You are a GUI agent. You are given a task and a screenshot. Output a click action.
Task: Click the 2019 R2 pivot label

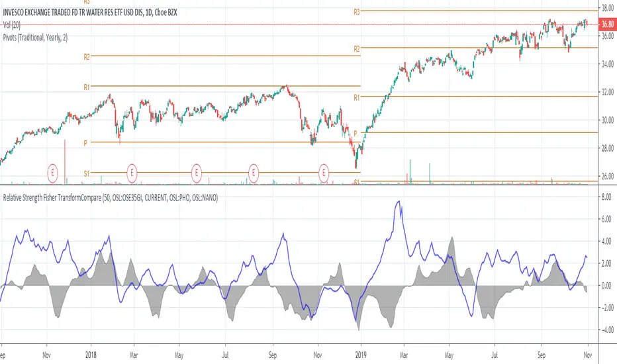357,49
